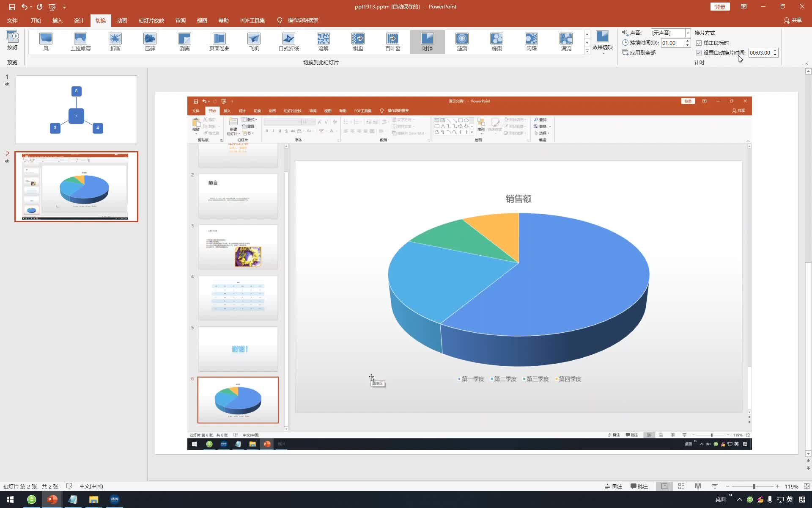Image resolution: width=812 pixels, height=508 pixels.
Task: Open the 文件 menu
Action: click(x=12, y=20)
